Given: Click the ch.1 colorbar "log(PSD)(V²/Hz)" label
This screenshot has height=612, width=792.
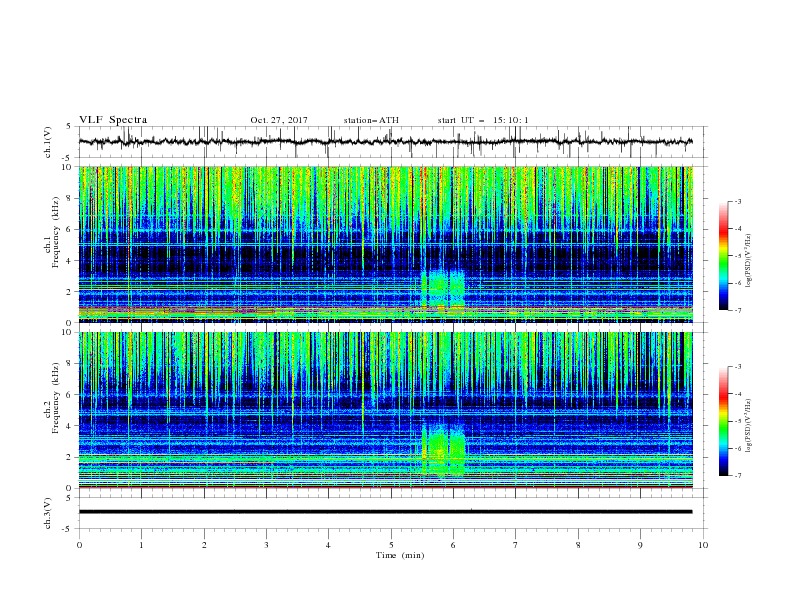Looking at the screenshot, I should 748,261.
